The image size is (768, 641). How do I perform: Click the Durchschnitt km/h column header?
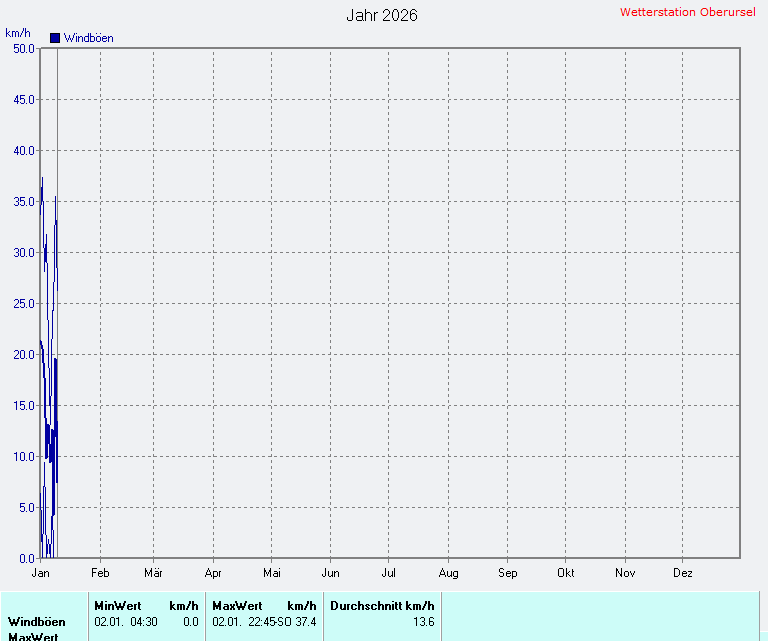tap(382, 606)
